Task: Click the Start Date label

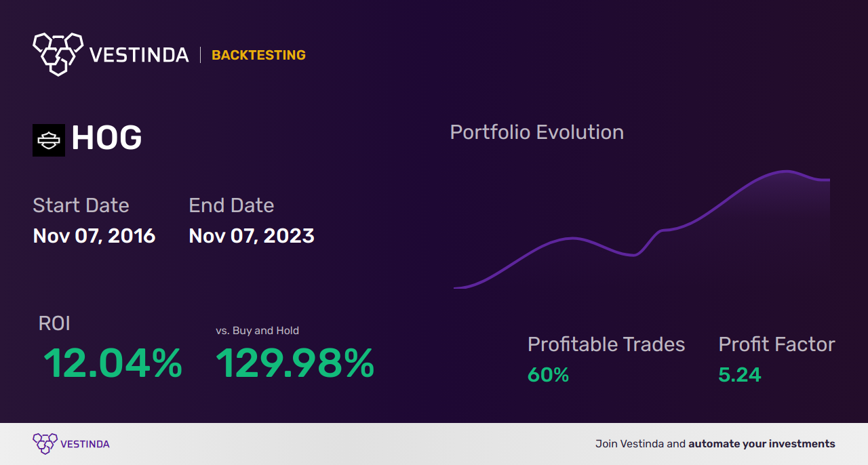Action: pyautogui.click(x=81, y=205)
